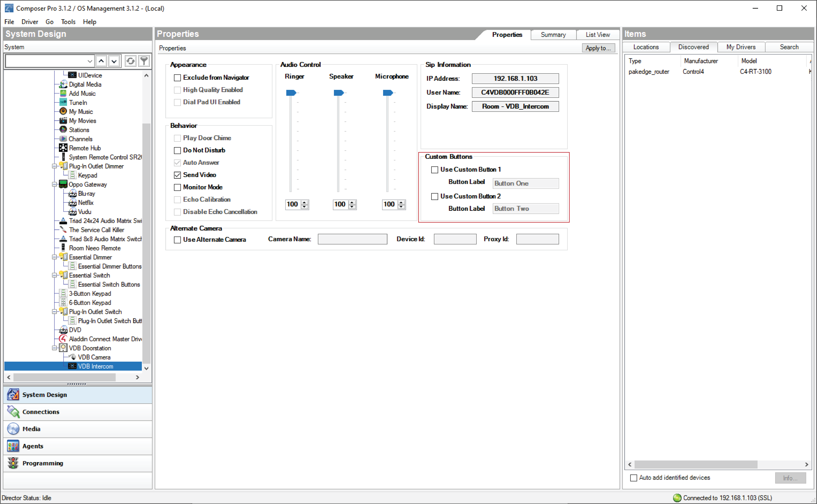Viewport: 817px width, 504px height.
Task: Open the Tools menu
Action: click(x=68, y=22)
